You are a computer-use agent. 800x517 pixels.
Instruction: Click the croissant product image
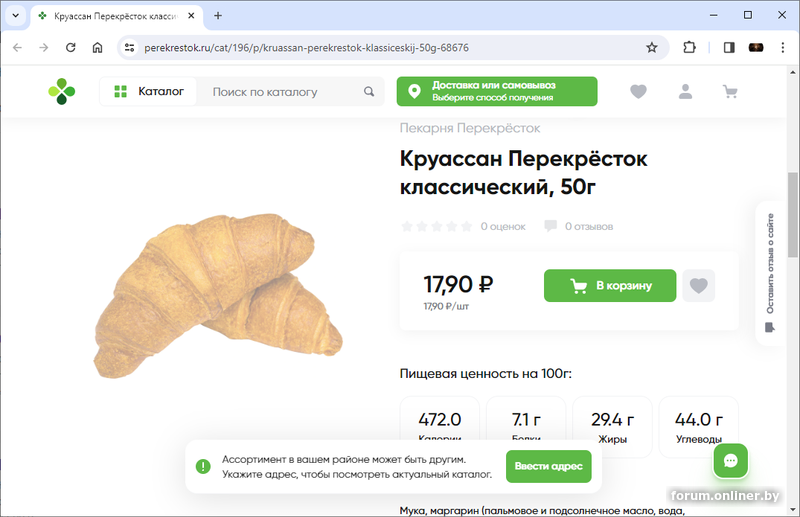pos(218,295)
